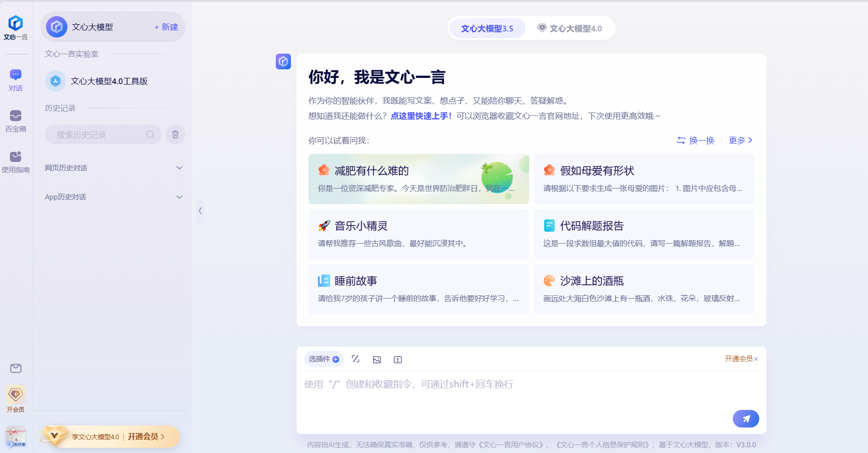Image resolution: width=868 pixels, height=453 pixels.
Task: Select the 文心大模型 conversation entry
Action: 113,27
